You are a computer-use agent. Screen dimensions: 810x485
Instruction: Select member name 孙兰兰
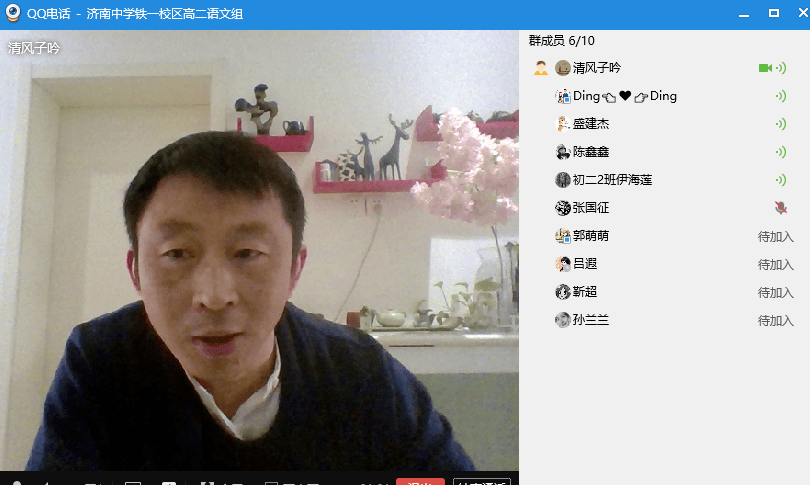591,320
